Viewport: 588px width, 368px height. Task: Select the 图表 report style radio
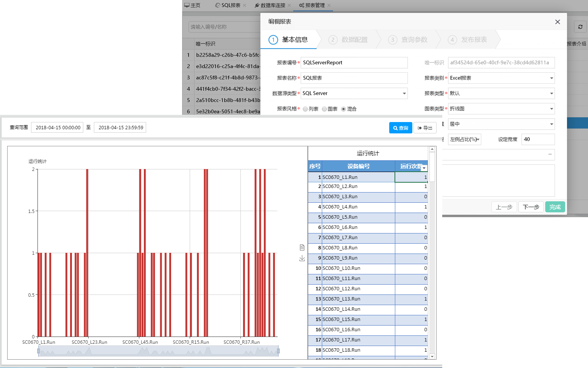click(x=324, y=109)
